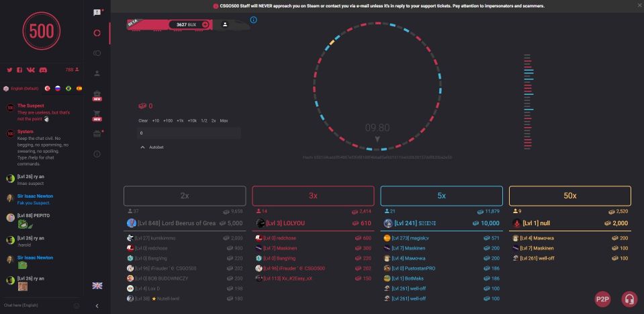Open the Discord social link
The height and width of the screenshot is (314, 644).
point(43,70)
